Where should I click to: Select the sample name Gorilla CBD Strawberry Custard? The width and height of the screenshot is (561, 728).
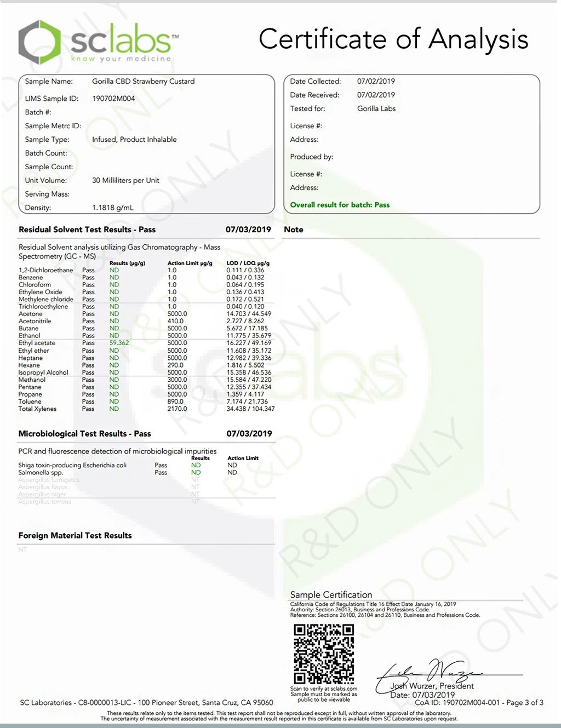[x=143, y=81]
